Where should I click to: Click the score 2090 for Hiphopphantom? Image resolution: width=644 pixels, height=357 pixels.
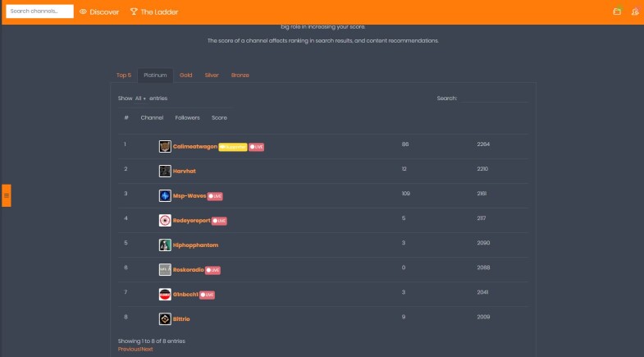pos(483,243)
